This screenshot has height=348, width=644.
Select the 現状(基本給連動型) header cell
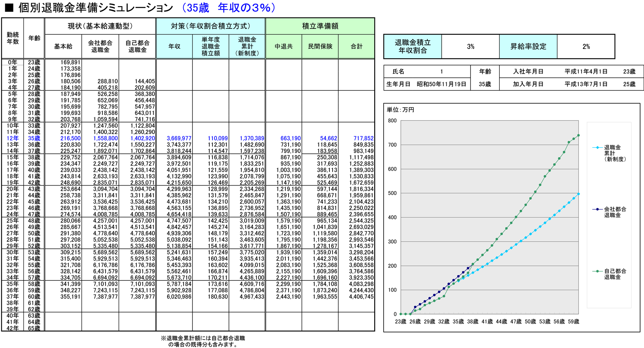point(100,26)
